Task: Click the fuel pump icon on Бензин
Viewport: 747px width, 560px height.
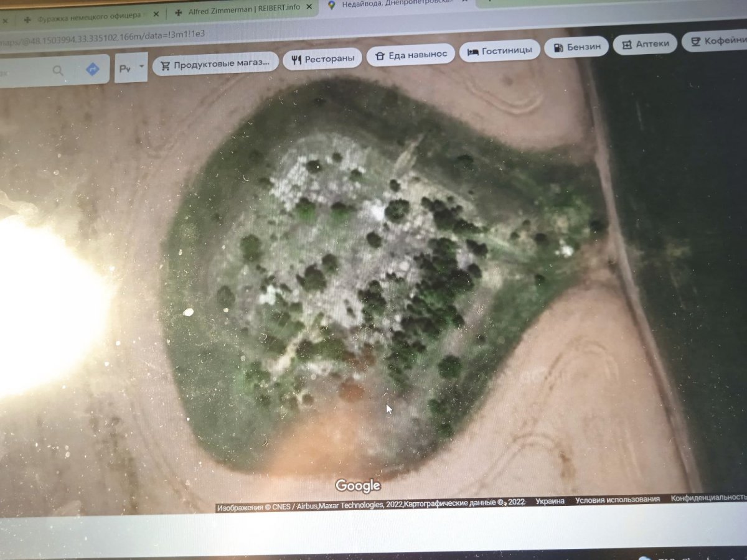Action: (558, 47)
